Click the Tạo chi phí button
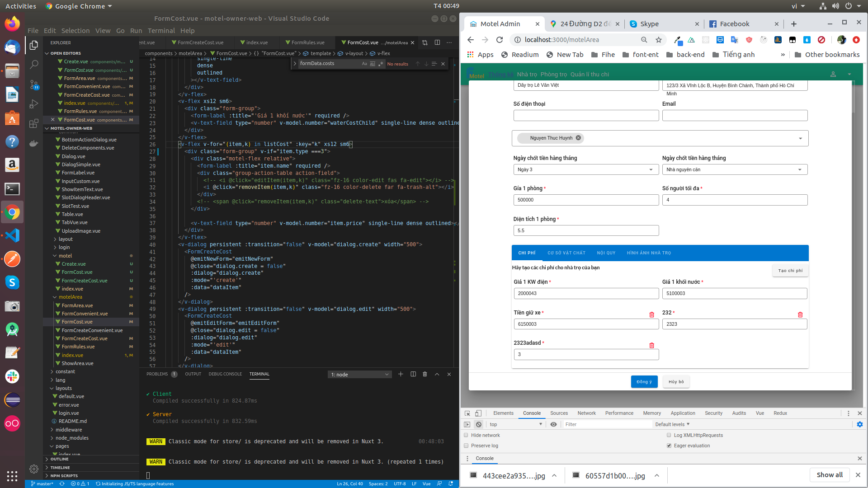Viewport: 868px width, 488px height. tap(790, 271)
